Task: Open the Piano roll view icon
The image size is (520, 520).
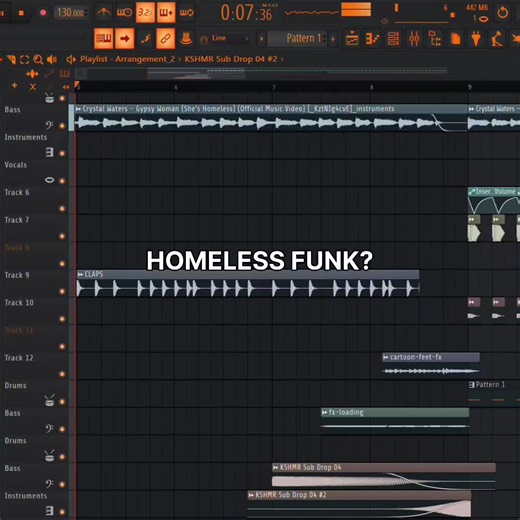Action: click(373, 39)
